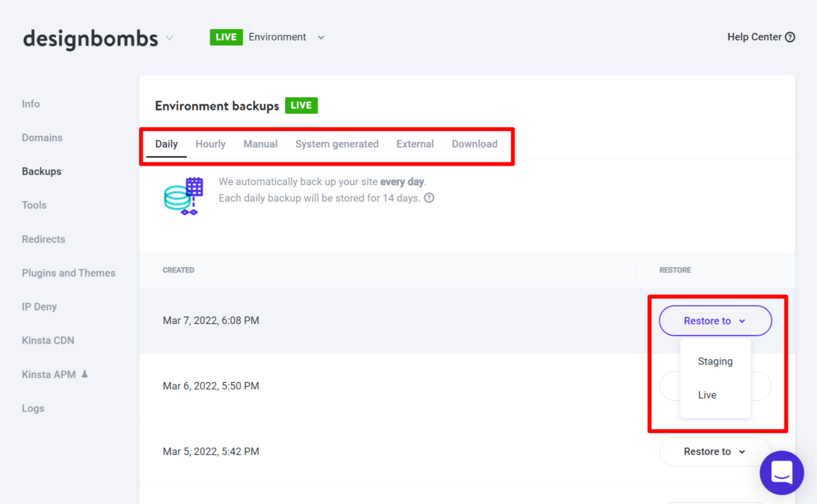
Task: Open the chat support bubble icon
Action: [x=781, y=473]
